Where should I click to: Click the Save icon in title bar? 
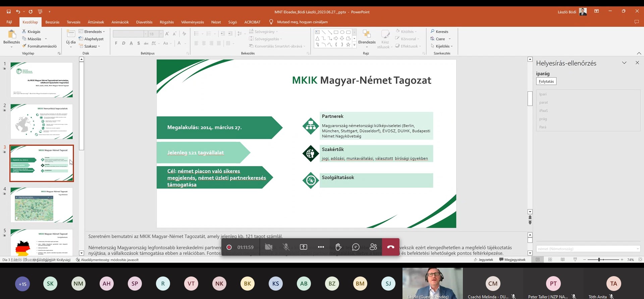pyautogui.click(x=9, y=11)
